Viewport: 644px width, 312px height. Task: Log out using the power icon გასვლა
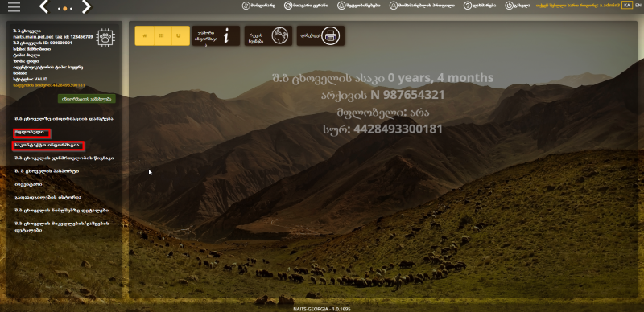(517, 6)
